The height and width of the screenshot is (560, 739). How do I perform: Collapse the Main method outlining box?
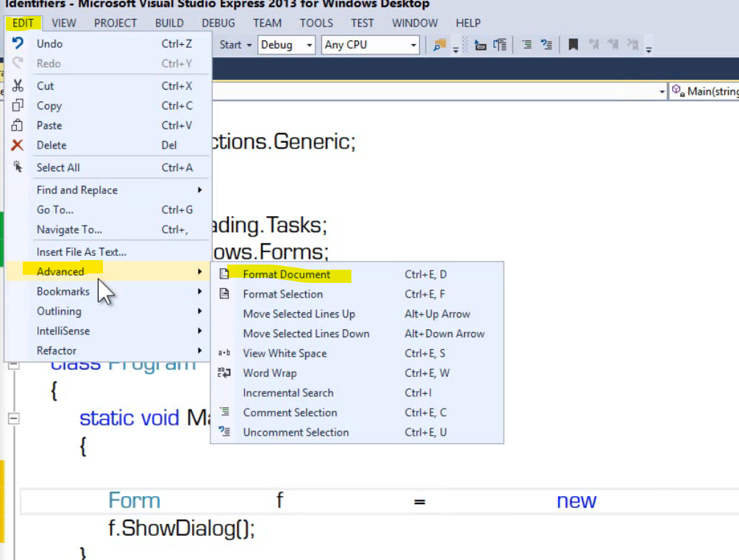click(14, 418)
